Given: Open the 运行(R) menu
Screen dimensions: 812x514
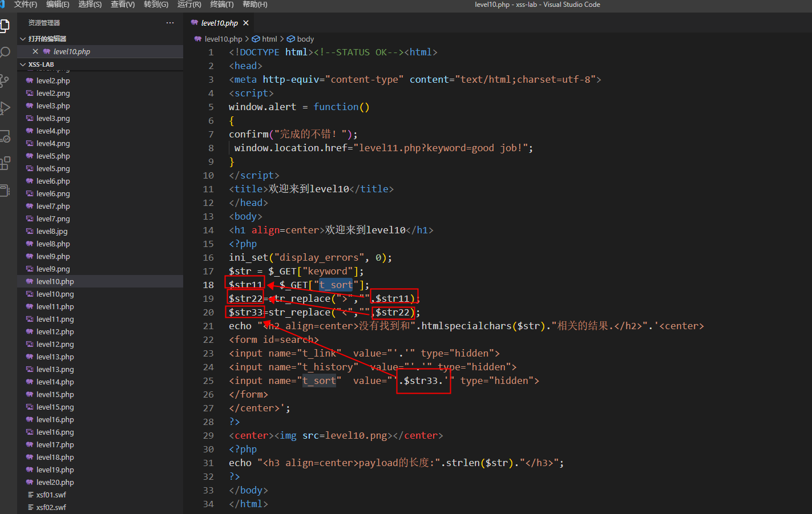Looking at the screenshot, I should [x=189, y=5].
